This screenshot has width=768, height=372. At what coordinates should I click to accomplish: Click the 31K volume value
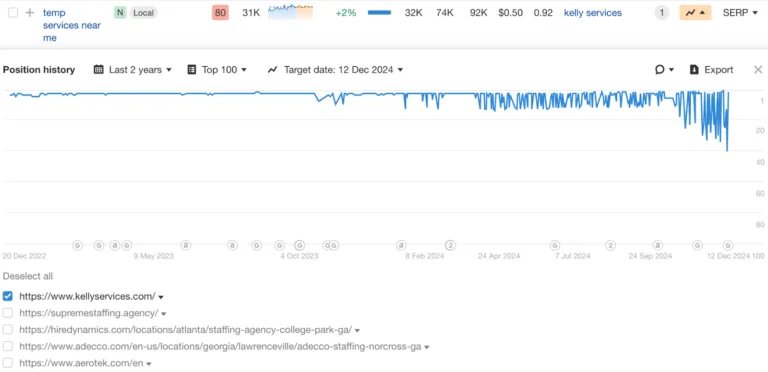(251, 13)
